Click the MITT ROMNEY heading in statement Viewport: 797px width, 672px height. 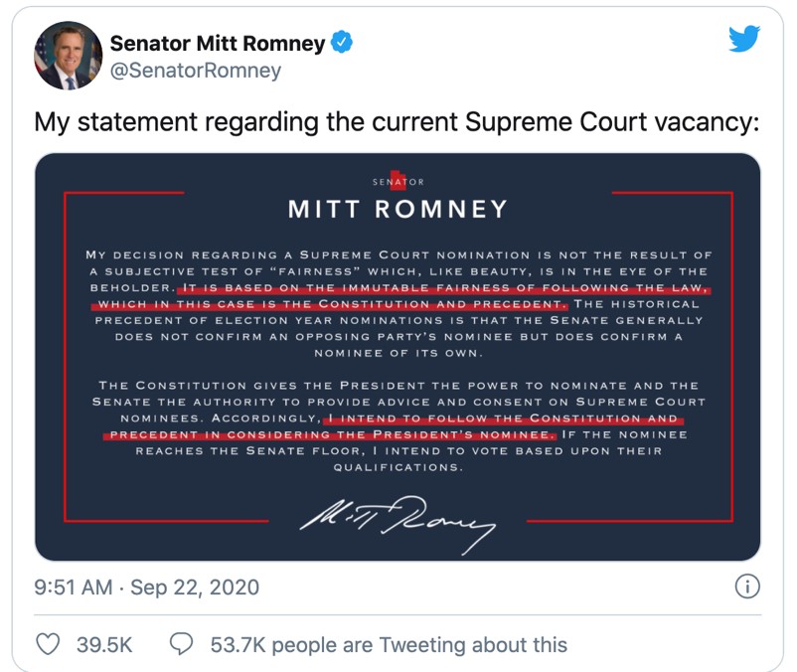coord(398,209)
